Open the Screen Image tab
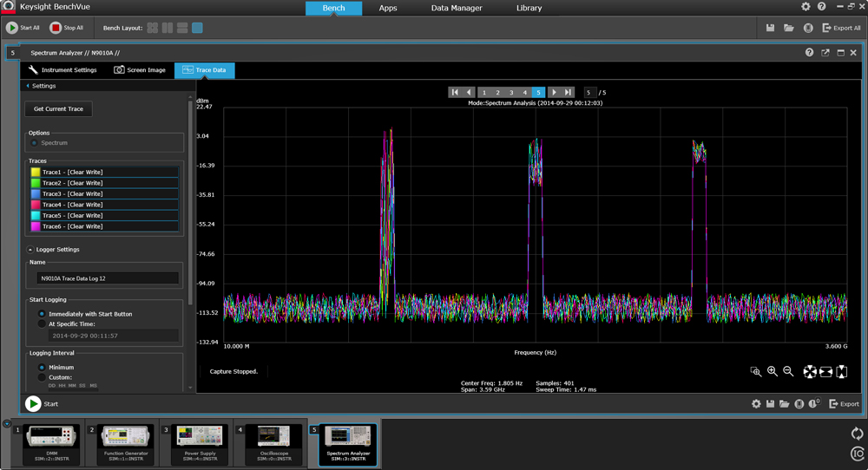Screen dimensions: 868x470 140,70
